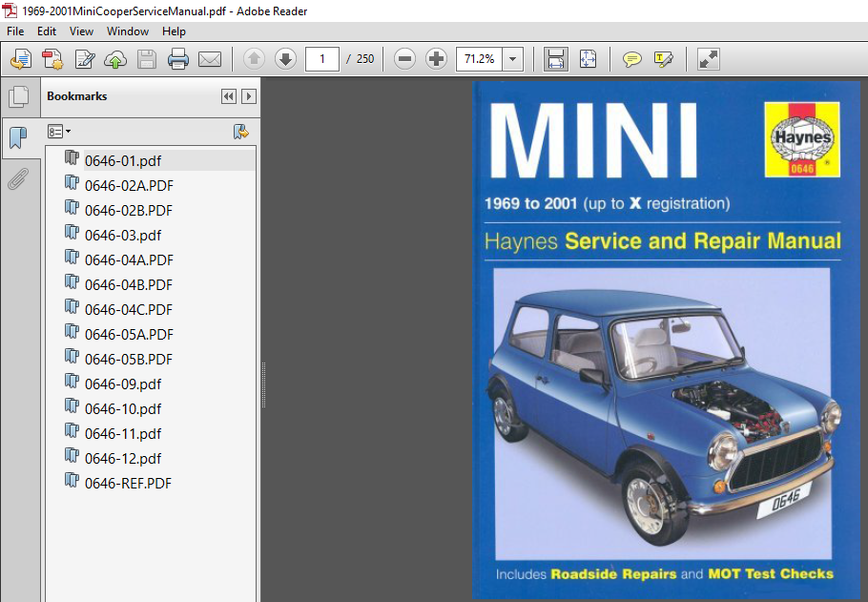Open the Edit menu
Image resolution: width=868 pixels, height=602 pixels.
(x=47, y=31)
